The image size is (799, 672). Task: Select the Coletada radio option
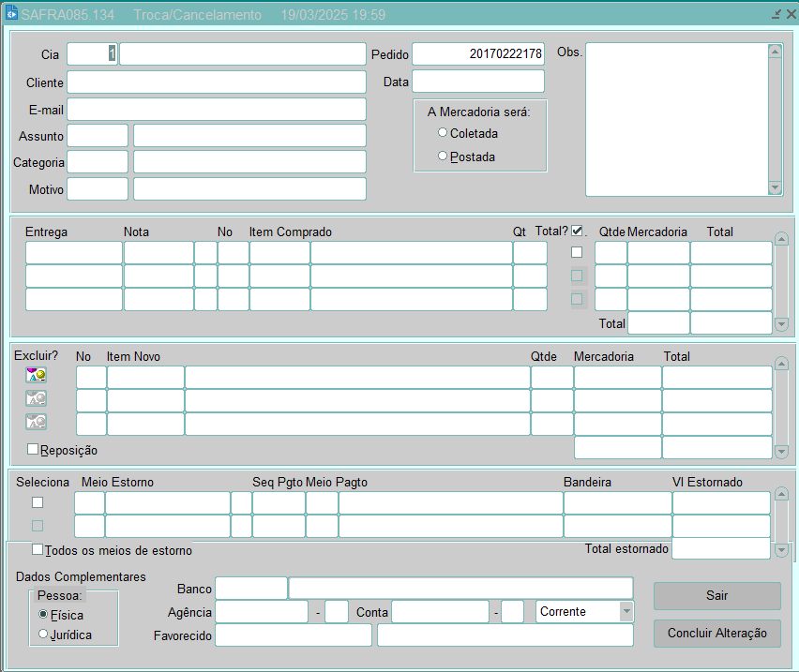coord(443,133)
